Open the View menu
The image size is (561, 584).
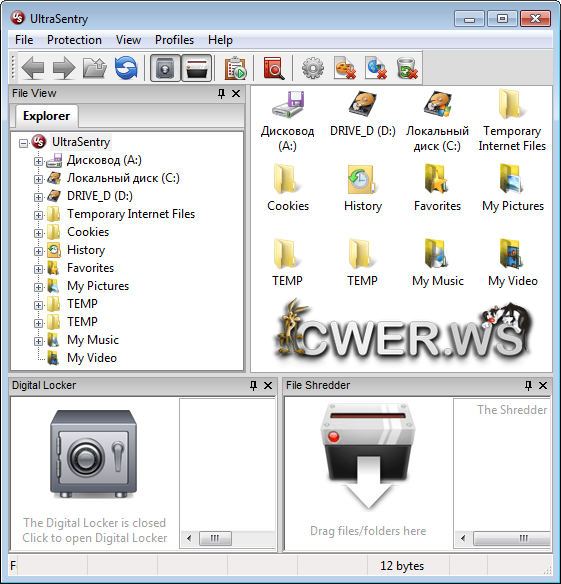[128, 40]
